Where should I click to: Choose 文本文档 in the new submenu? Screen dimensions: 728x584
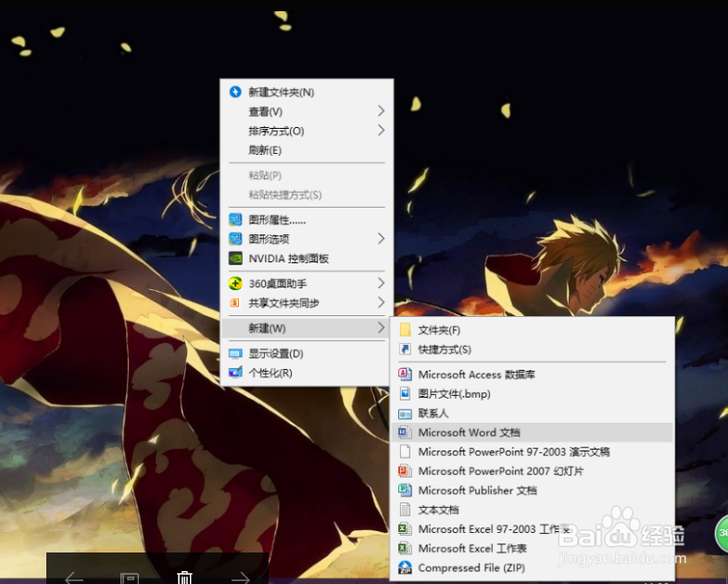[532, 510]
